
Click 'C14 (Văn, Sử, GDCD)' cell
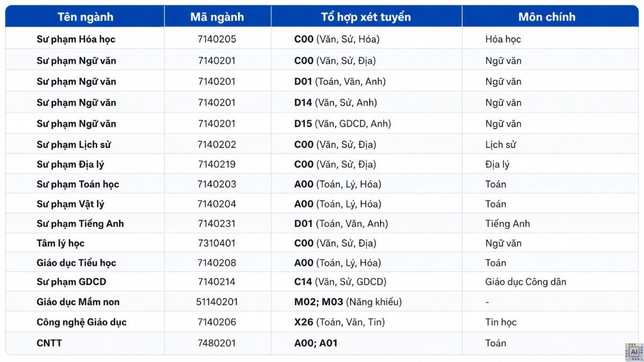click(340, 282)
